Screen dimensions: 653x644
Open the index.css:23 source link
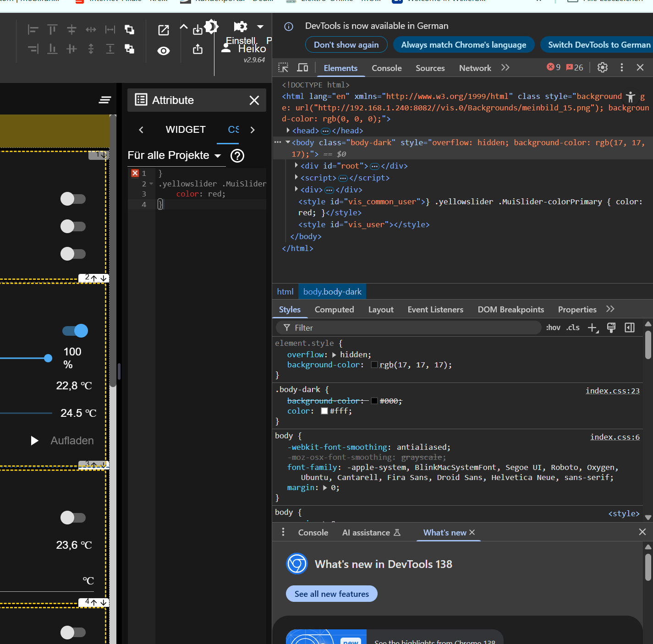tap(613, 391)
